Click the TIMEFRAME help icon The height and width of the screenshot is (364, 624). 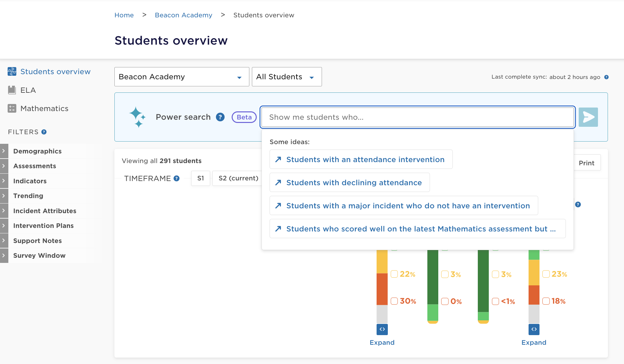pos(176,178)
